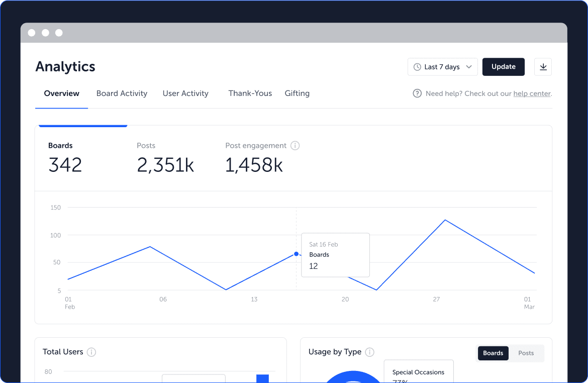588x383 pixels.
Task: Toggle Usage by Type to Boards
Action: (x=493, y=353)
